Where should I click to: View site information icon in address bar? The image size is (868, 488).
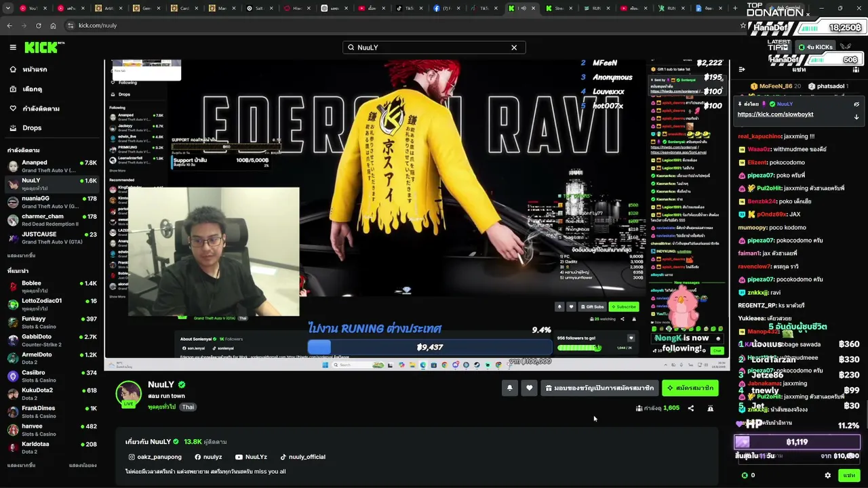[71, 26]
